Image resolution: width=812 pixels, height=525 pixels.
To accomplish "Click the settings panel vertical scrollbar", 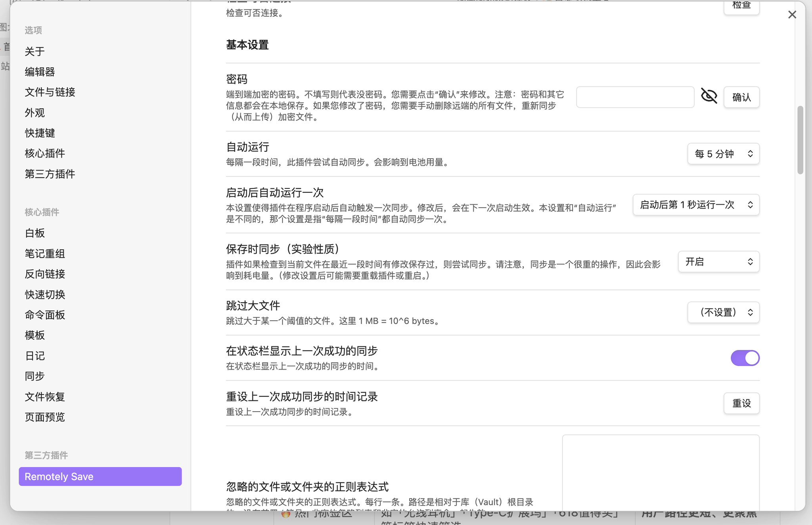I will click(800, 140).
